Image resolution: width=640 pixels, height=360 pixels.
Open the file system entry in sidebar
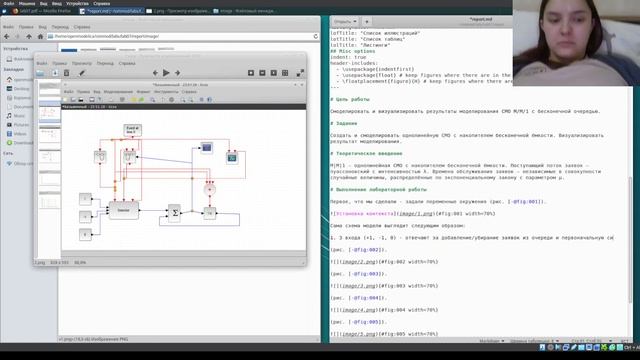pyautogui.click(x=20, y=59)
